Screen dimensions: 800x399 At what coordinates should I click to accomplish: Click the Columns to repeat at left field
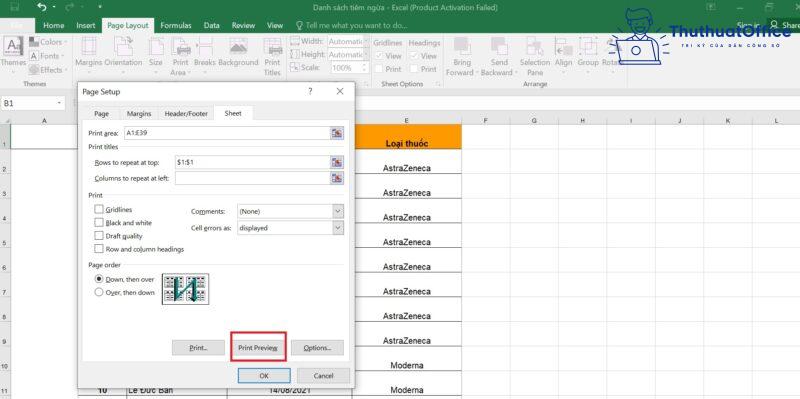pos(252,178)
